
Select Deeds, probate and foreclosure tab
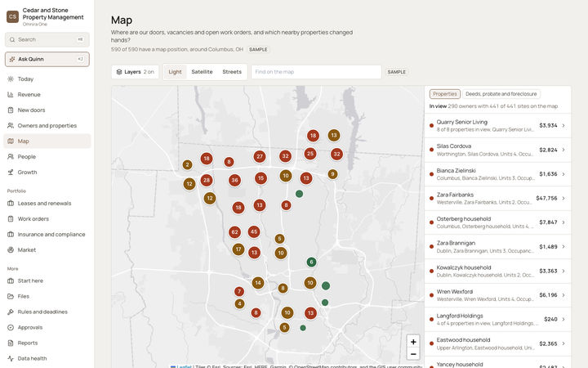(x=501, y=94)
